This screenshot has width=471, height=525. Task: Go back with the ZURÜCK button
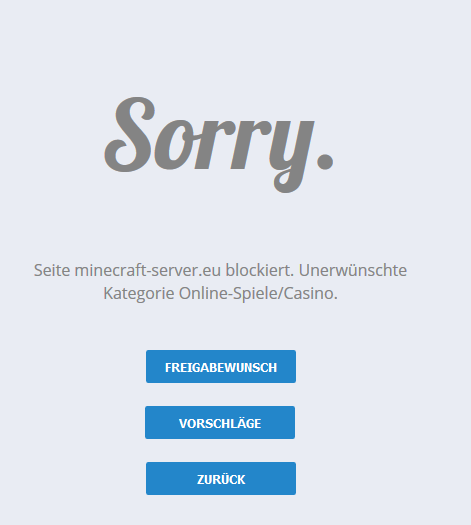[221, 478]
